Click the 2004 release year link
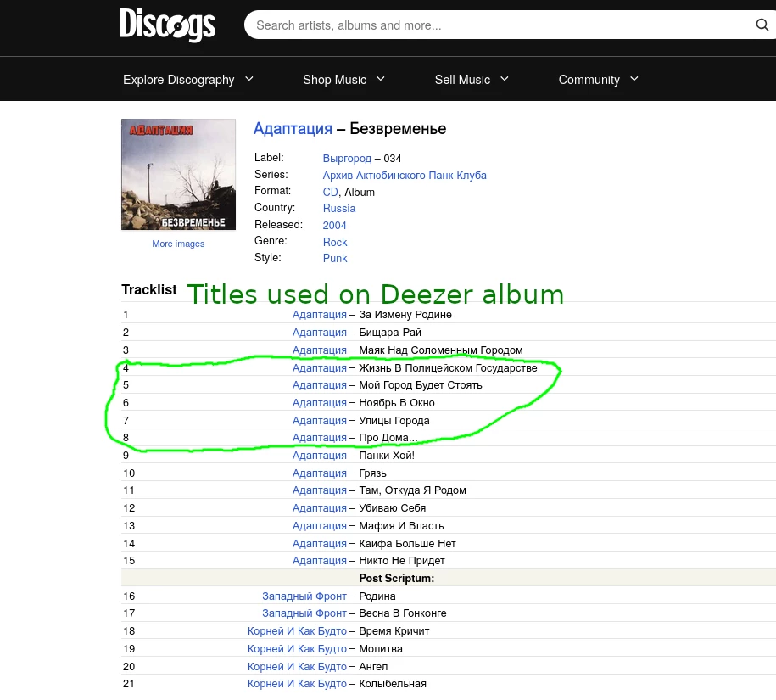The width and height of the screenshot is (776, 700). coord(334,225)
